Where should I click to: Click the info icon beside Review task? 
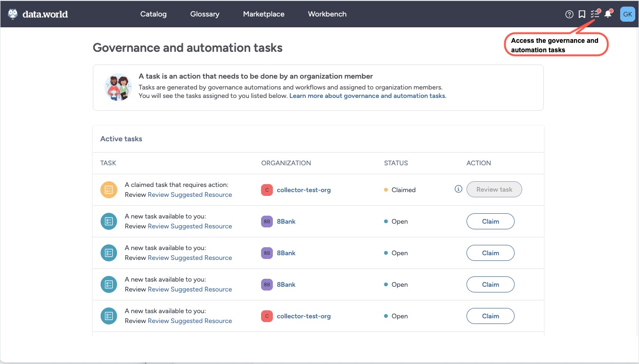coord(458,189)
